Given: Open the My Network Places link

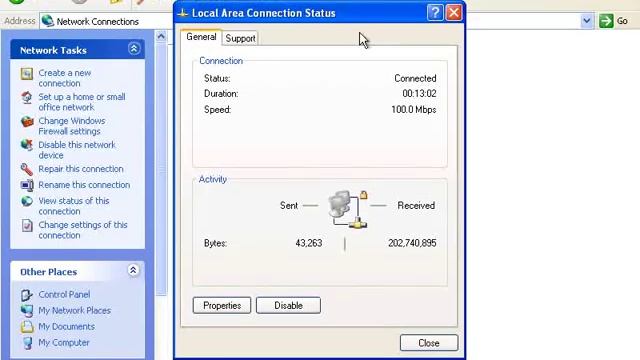Looking at the screenshot, I should pyautogui.click(x=75, y=310).
